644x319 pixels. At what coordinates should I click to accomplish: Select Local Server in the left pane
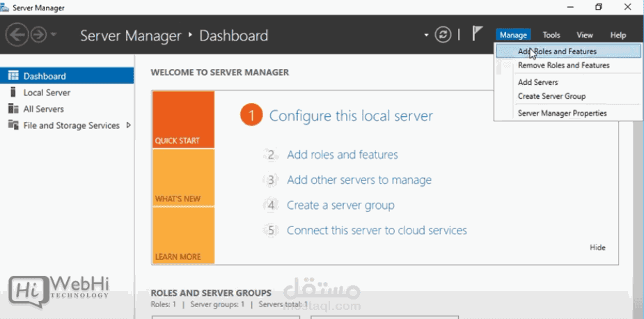pos(67,93)
